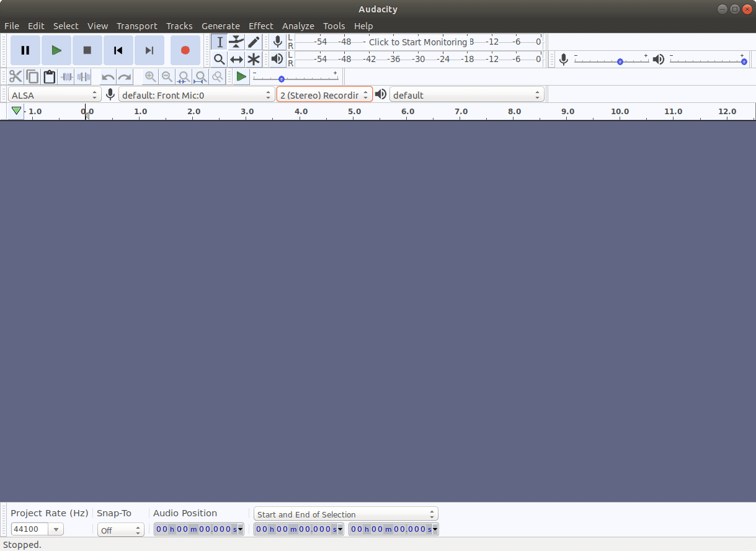Image resolution: width=756 pixels, height=551 pixels.
Task: Open the Generate menu
Action: coord(220,26)
